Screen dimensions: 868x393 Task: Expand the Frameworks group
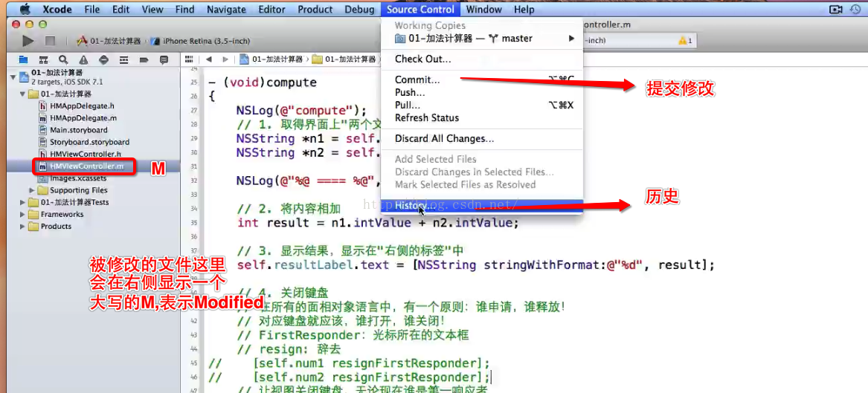point(23,215)
